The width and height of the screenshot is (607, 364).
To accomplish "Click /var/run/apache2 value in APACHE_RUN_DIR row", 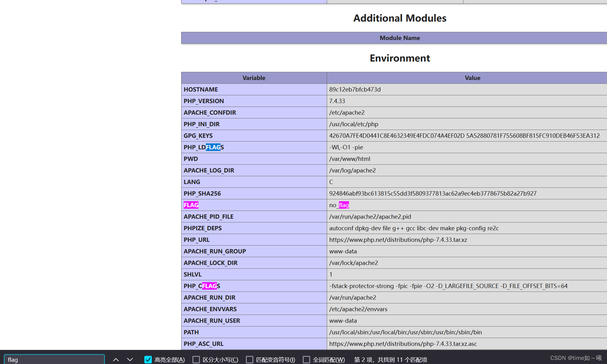I will pyautogui.click(x=353, y=297).
